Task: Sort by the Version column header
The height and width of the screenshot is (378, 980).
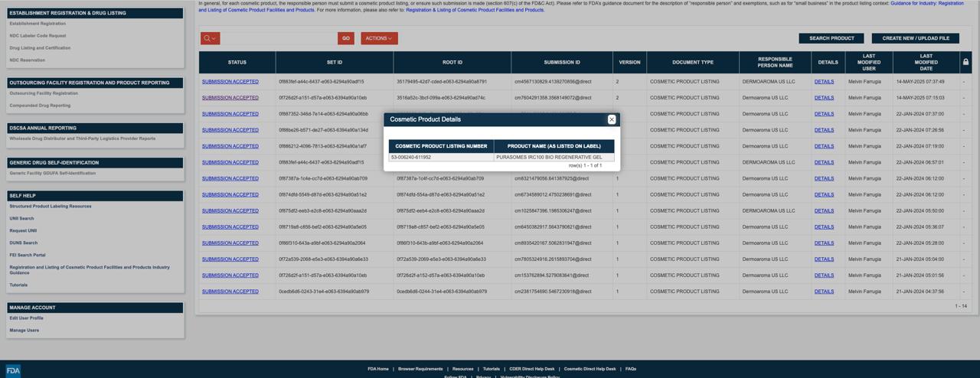Action: [629, 62]
